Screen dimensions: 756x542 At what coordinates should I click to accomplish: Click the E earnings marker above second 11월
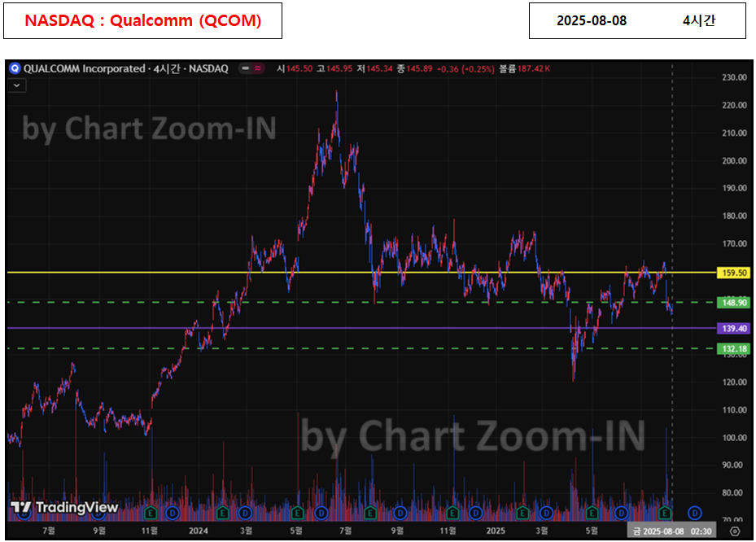[452, 513]
